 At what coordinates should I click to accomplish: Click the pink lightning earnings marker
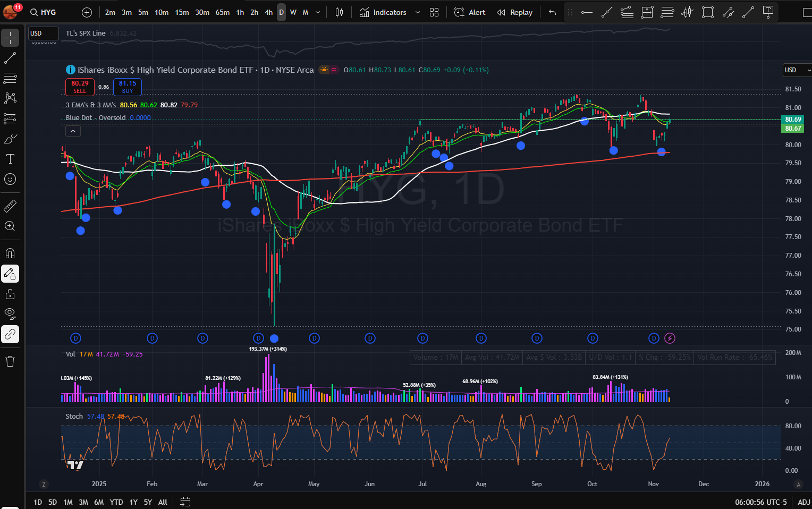pos(670,338)
